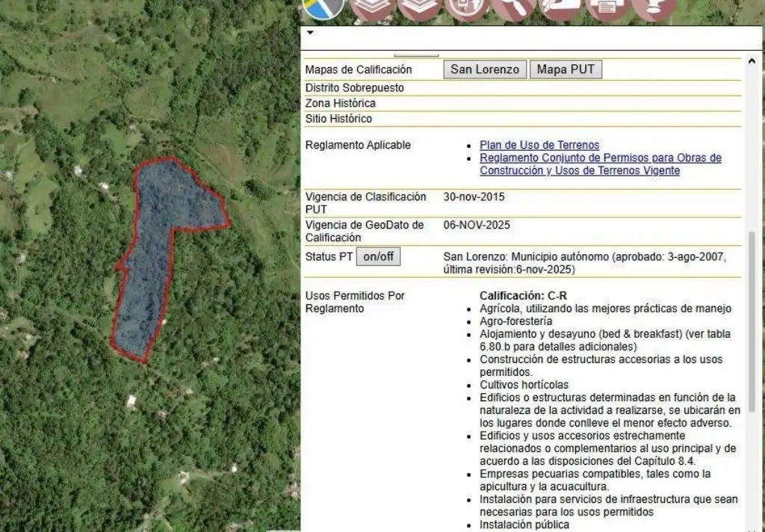The image size is (765, 532).
Task: Click the 'Sitio Histórico' row
Action: 522,119
